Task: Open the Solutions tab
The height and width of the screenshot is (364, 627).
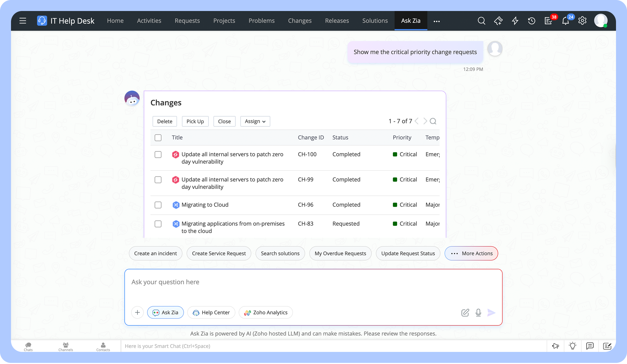Action: tap(375, 21)
